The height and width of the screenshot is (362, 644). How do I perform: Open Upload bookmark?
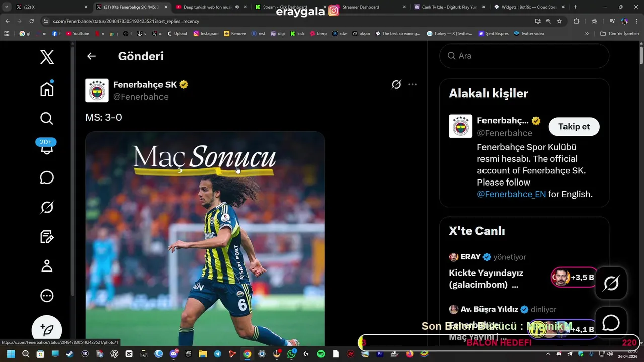click(177, 34)
